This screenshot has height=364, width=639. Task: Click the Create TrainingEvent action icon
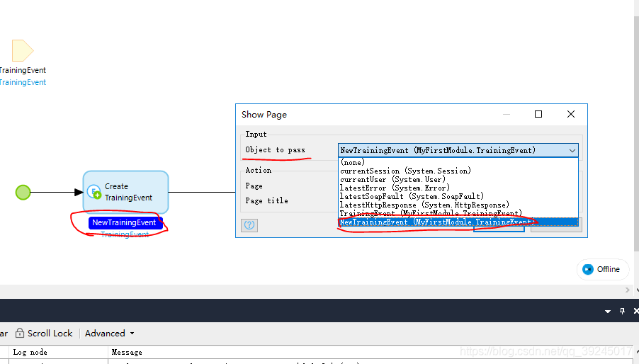coord(94,192)
